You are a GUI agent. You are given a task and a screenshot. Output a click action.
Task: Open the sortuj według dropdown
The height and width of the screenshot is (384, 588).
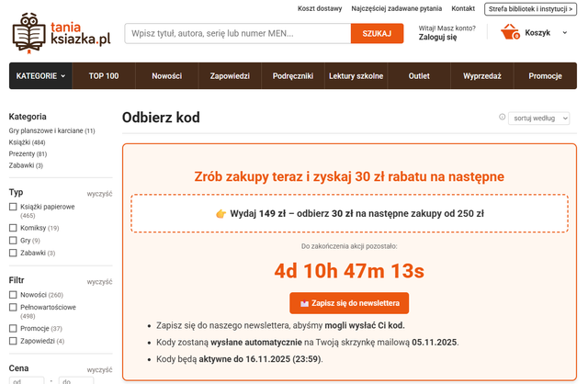pyautogui.click(x=542, y=118)
